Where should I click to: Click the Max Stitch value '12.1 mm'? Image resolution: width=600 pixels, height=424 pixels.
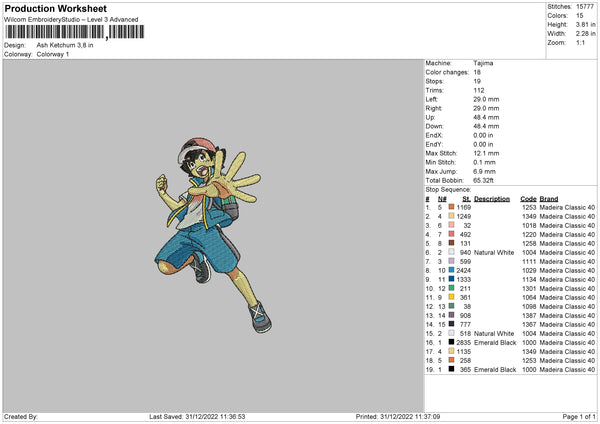(486, 153)
